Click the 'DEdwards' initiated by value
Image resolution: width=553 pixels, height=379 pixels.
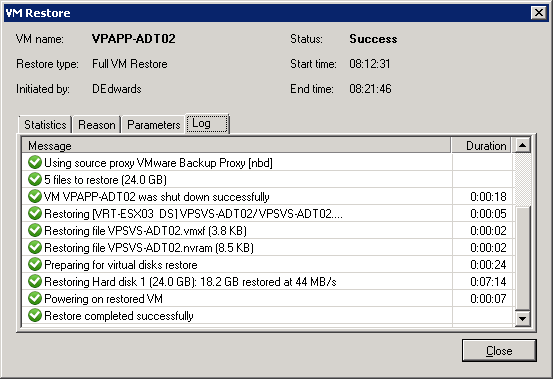(117, 89)
